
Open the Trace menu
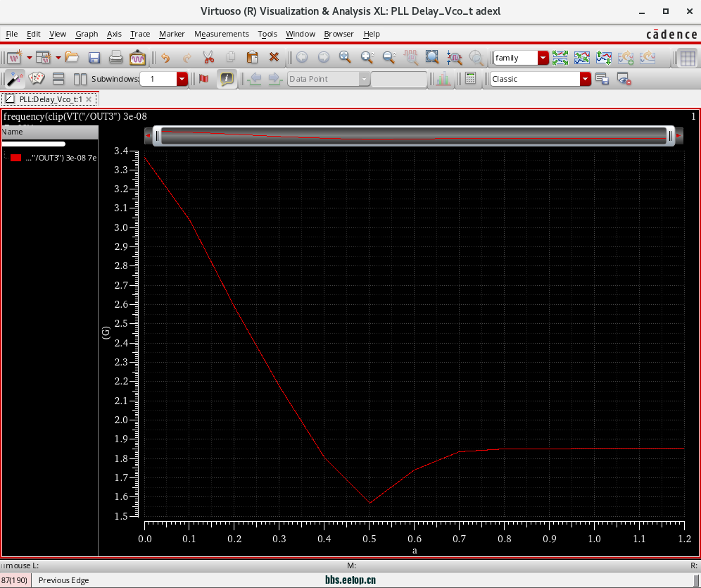click(x=140, y=34)
